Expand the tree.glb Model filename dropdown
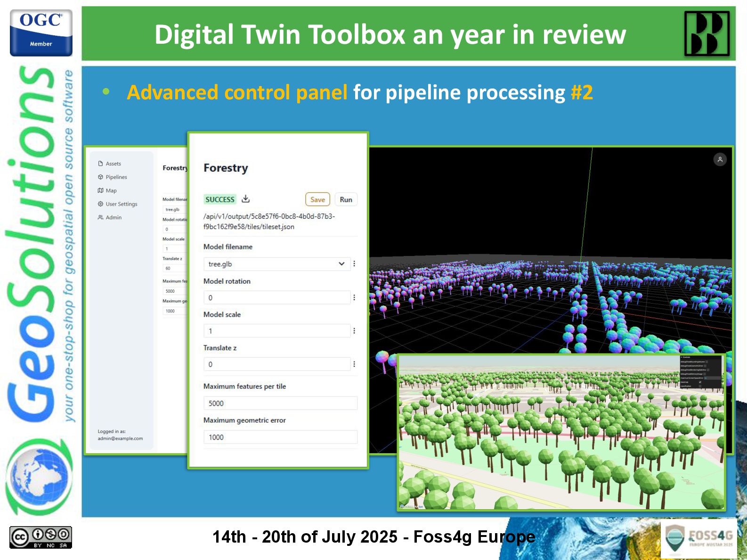747x560 pixels. pyautogui.click(x=277, y=264)
